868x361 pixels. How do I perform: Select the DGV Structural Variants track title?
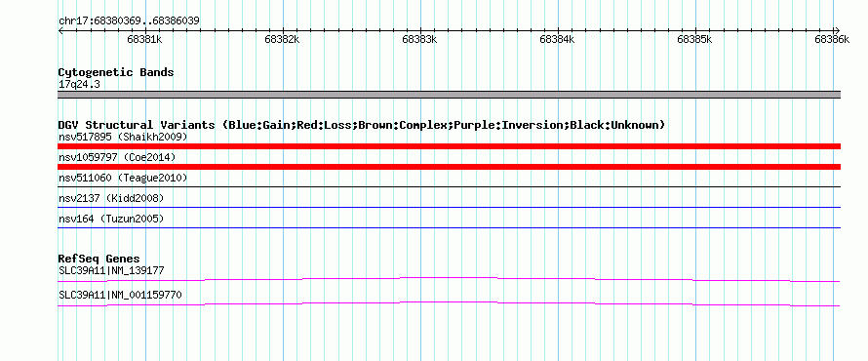362,125
